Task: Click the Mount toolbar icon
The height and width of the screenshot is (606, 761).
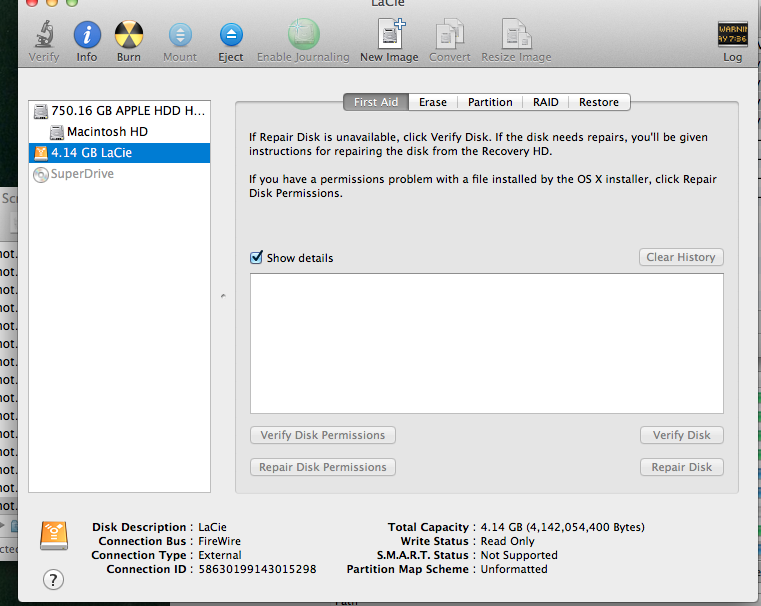Action: (x=180, y=35)
